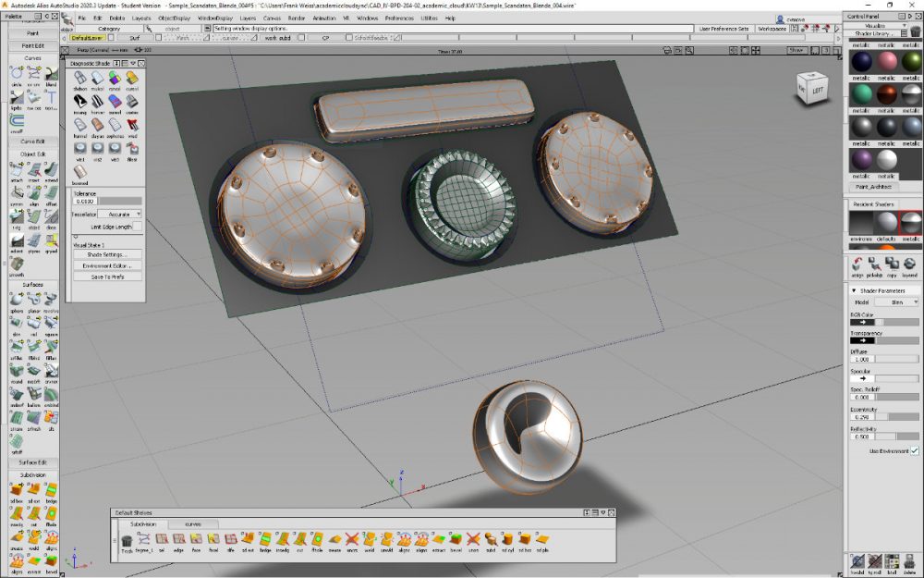The width and height of the screenshot is (924, 578).
Task: Select the bridge tool on the Subdivision shelf
Action: coord(265,538)
